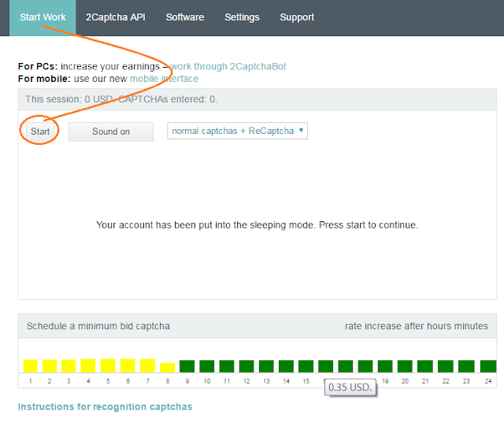Open the Settings menu item
504x423 pixels.
pyautogui.click(x=242, y=17)
